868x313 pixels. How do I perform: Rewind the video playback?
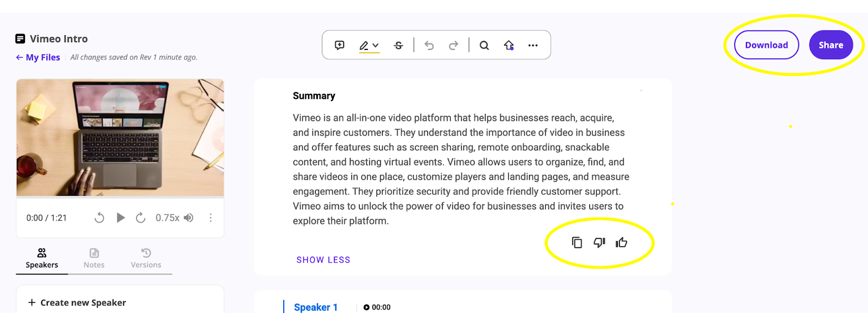tap(99, 218)
